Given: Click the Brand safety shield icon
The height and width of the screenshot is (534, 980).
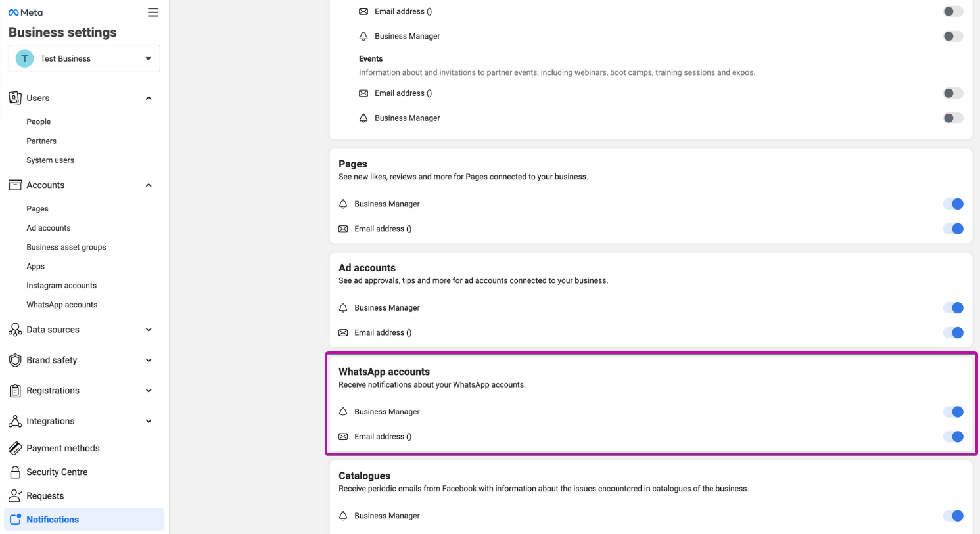Looking at the screenshot, I should pyautogui.click(x=15, y=360).
